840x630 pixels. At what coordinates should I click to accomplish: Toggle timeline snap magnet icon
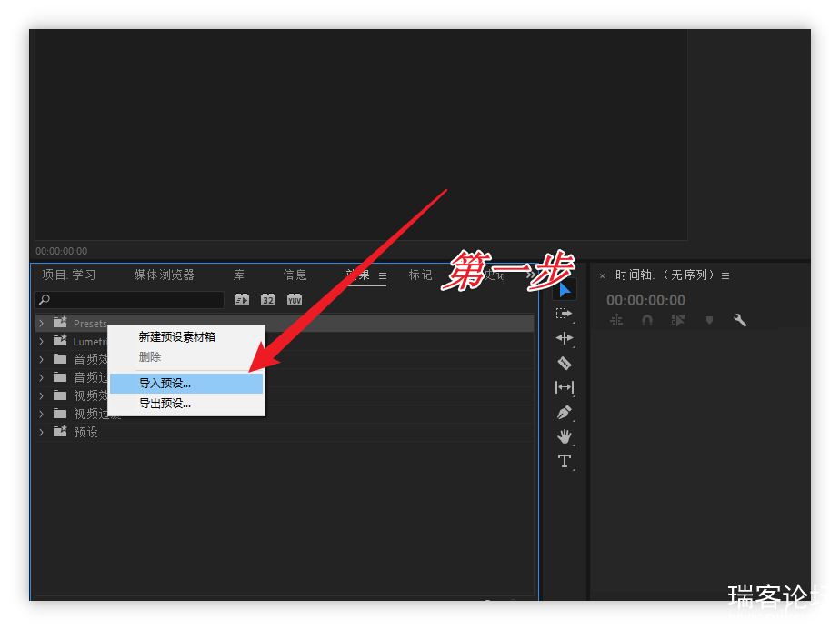(647, 320)
